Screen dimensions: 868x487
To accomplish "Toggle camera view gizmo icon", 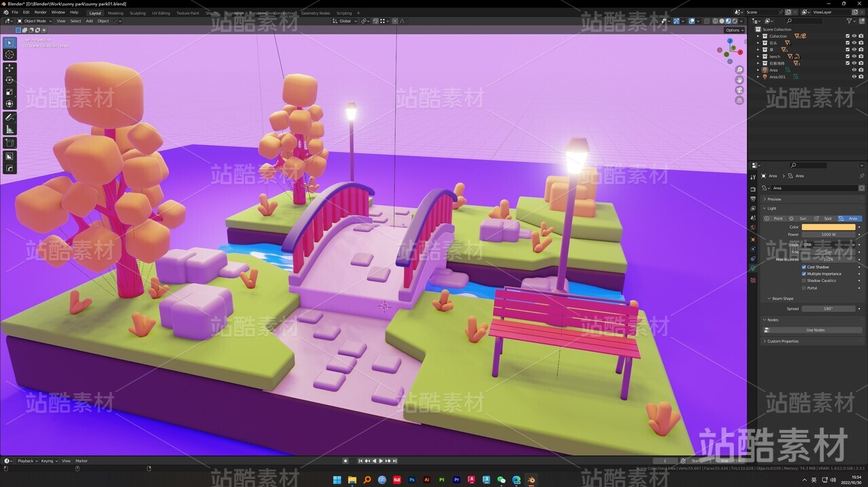I will pos(739,90).
